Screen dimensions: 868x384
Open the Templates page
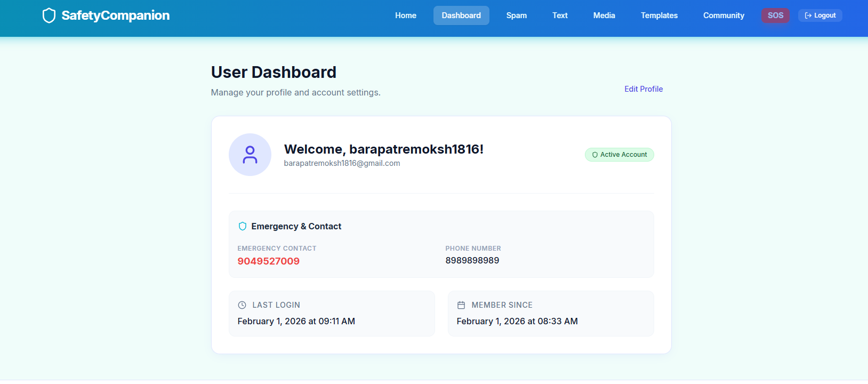tap(659, 15)
